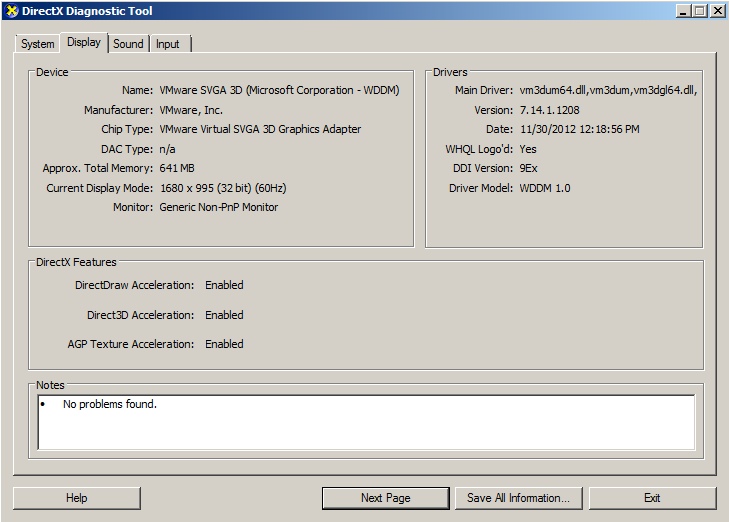Click chip type 'VMware Virtual SVGA 3D Graphics Adapter'

(260, 129)
